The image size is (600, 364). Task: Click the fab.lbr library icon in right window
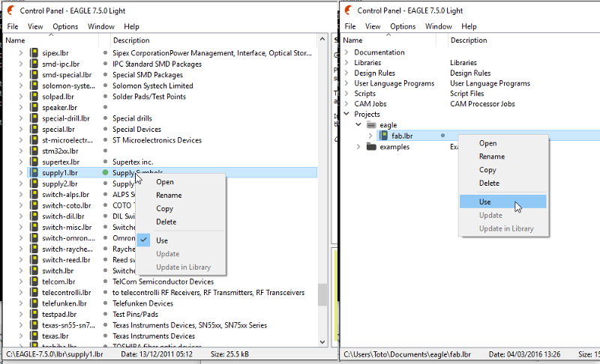click(383, 136)
